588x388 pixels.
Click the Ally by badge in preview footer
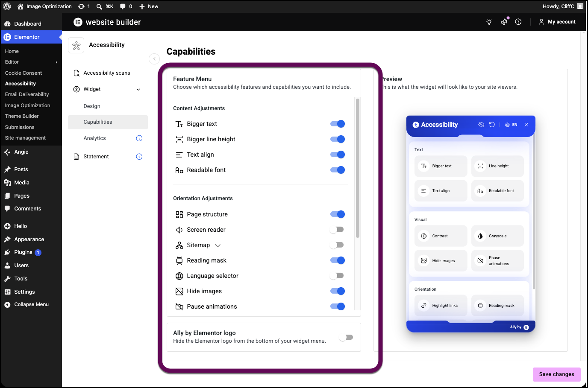(519, 327)
